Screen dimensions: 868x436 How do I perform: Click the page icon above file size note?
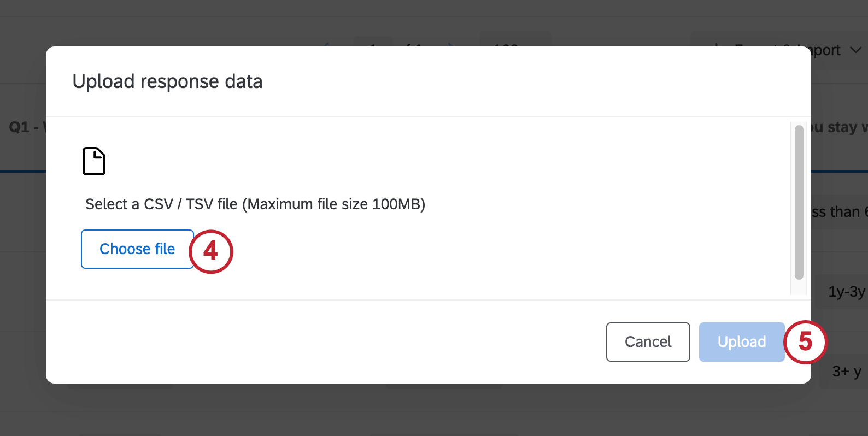click(x=93, y=161)
